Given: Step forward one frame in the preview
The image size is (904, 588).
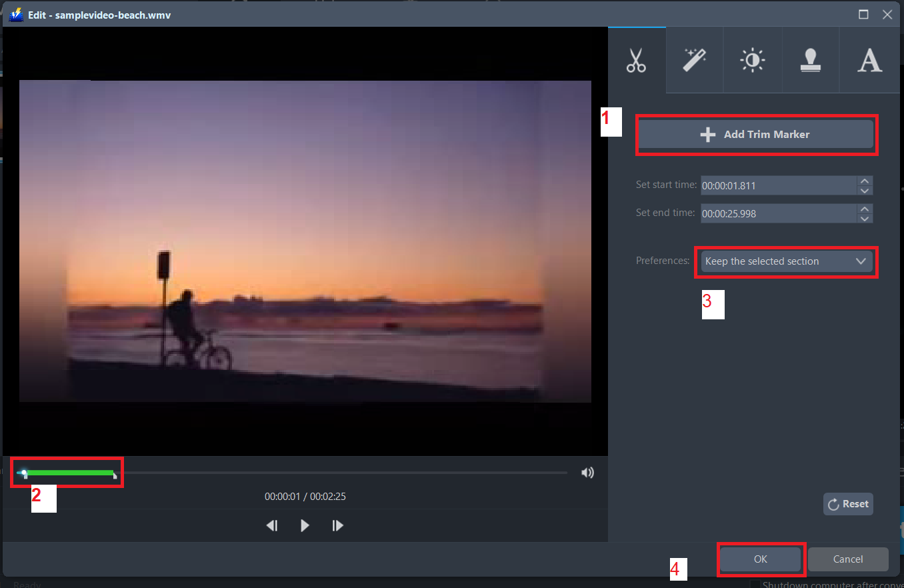Looking at the screenshot, I should click(x=337, y=525).
